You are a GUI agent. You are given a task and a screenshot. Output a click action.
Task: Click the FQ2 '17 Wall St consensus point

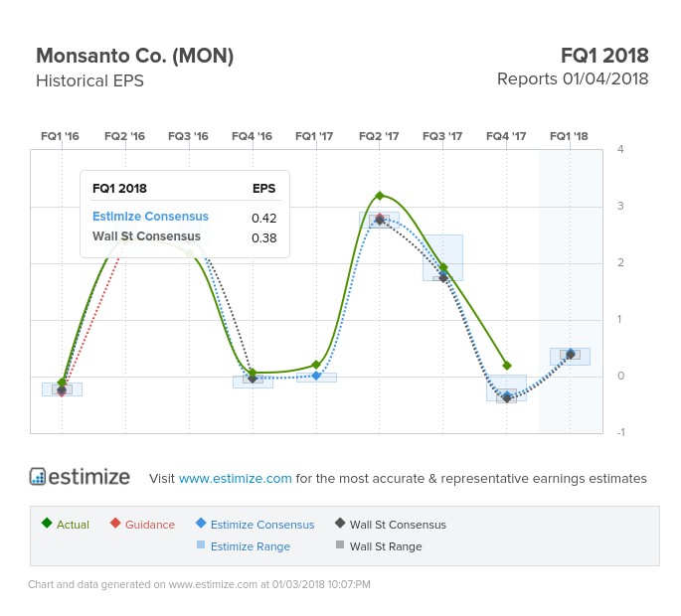tap(380, 221)
